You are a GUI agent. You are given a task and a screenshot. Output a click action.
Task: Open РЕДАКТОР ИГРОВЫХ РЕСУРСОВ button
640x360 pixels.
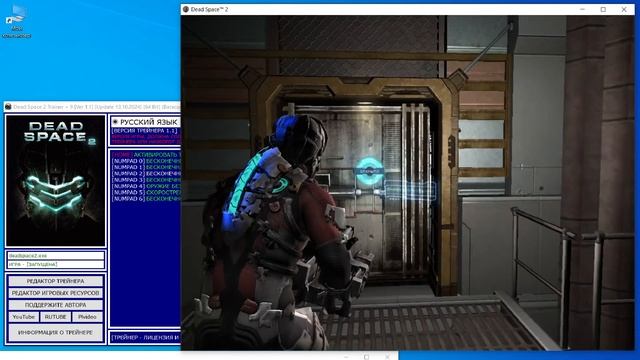pos(56,293)
